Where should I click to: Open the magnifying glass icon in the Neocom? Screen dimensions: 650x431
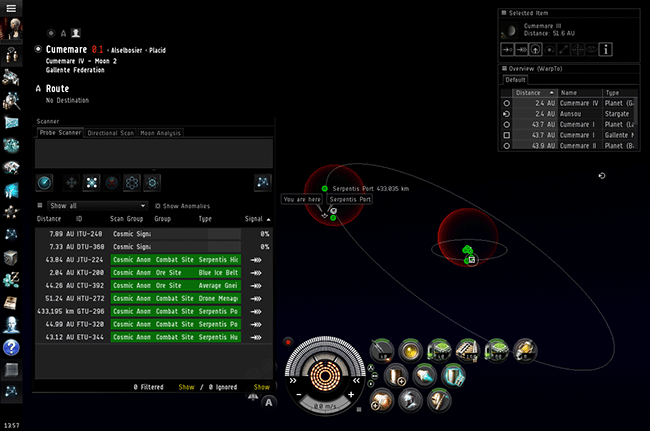(x=11, y=100)
